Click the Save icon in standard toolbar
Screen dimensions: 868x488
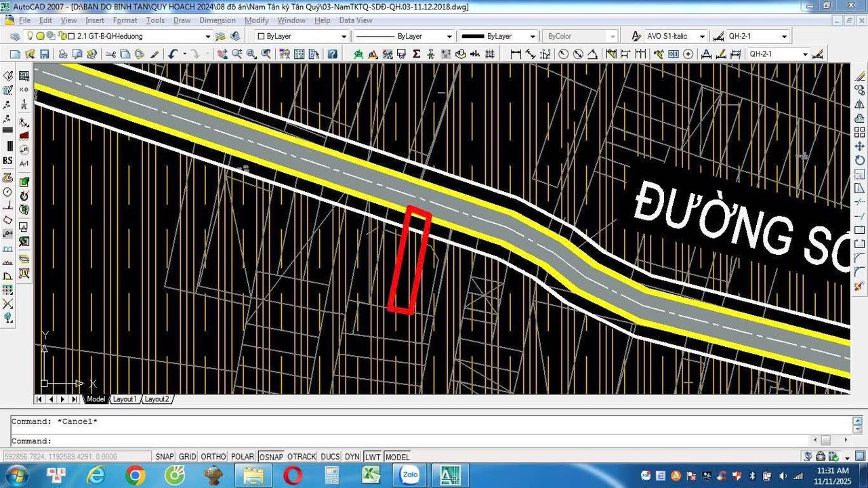(x=45, y=54)
